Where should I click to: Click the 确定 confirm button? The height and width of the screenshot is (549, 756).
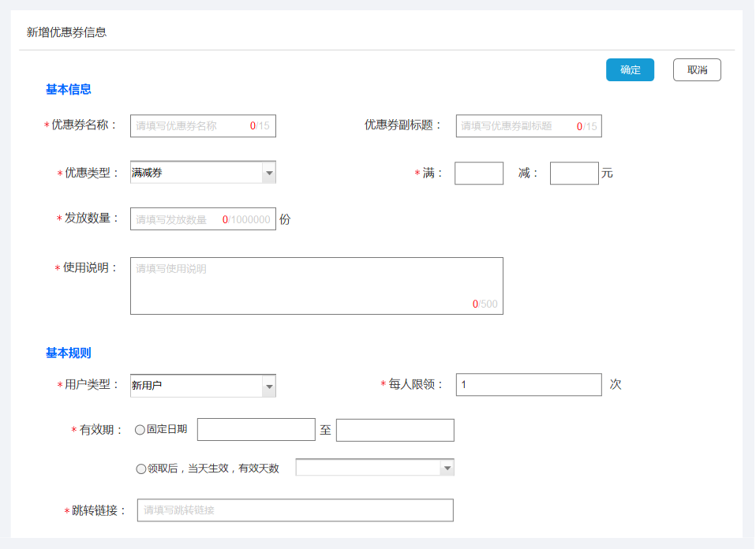pyautogui.click(x=630, y=70)
